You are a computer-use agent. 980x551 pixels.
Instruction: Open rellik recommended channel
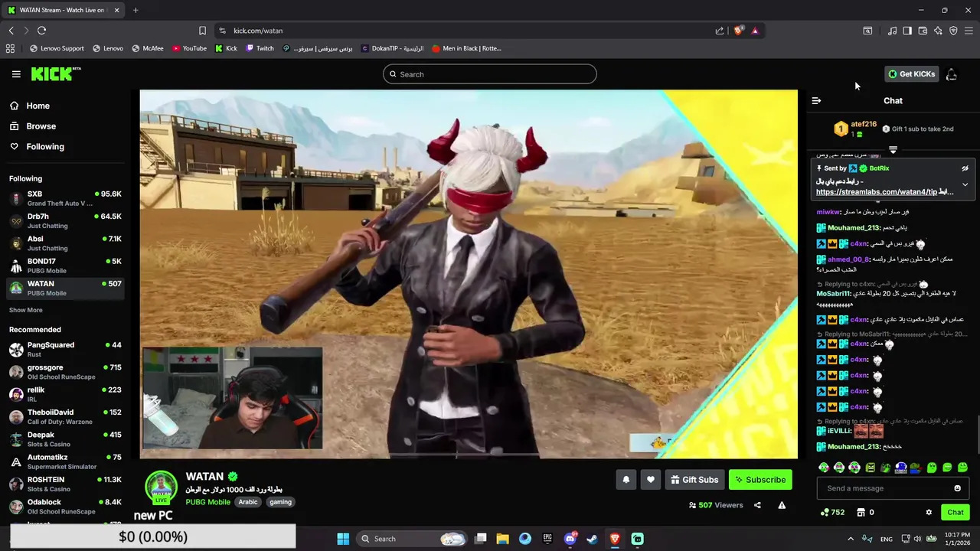point(65,394)
